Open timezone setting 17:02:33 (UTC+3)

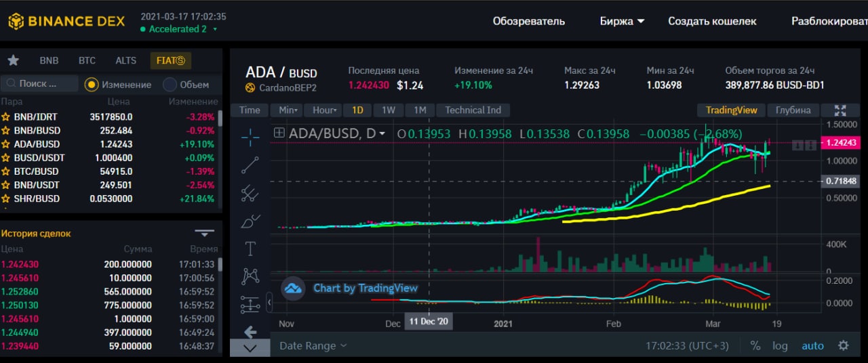[687, 345]
